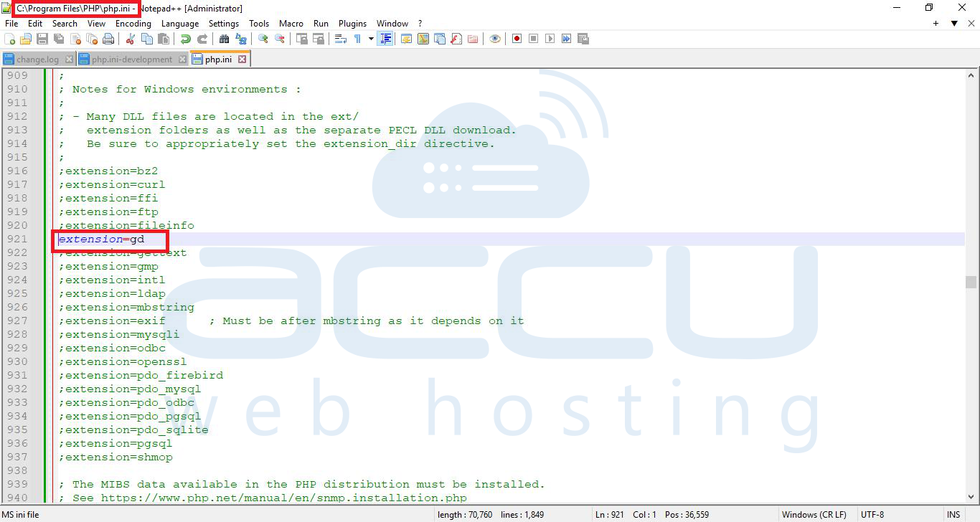980x522 pixels.
Task: Zoom in on the document text
Action: pyautogui.click(x=263, y=39)
